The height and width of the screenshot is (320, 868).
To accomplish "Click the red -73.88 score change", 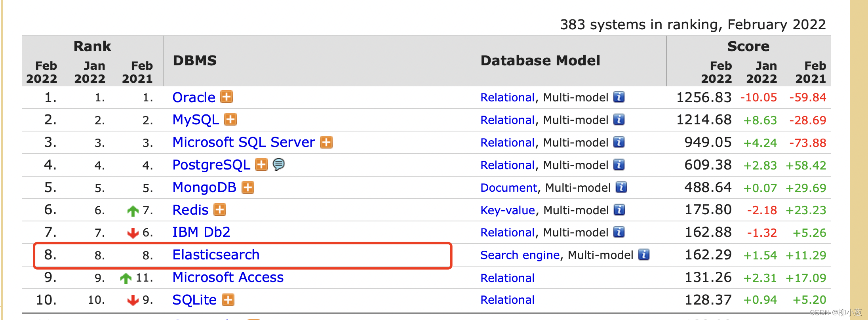I will click(808, 143).
